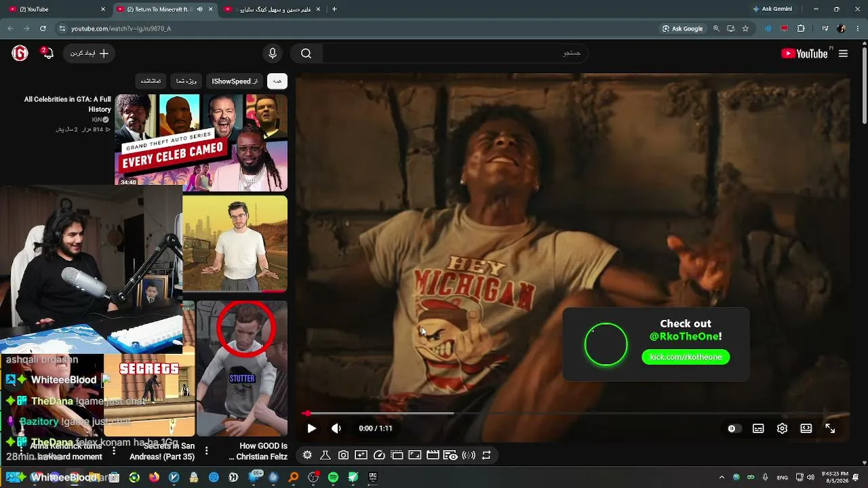Click the YouTube search text field
Viewport: 868px width, 488px height.
454,54
